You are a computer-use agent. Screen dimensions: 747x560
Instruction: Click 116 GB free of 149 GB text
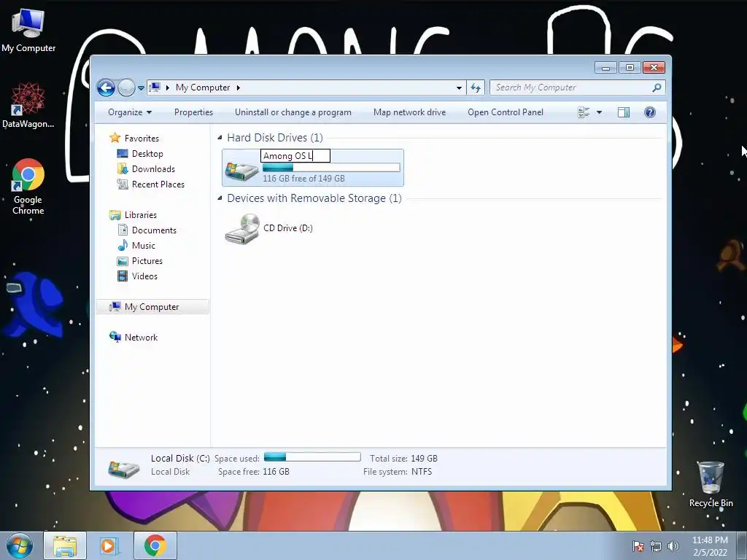[x=303, y=179]
